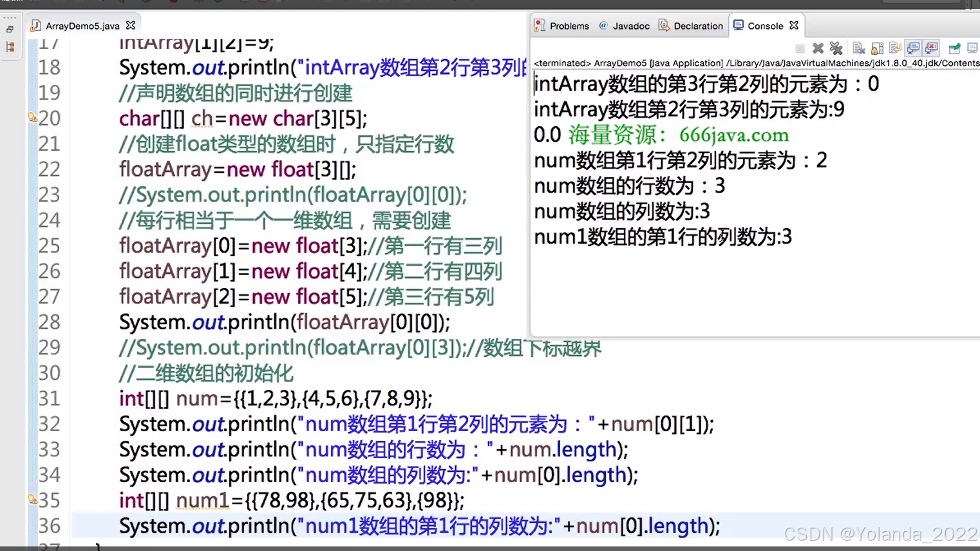The width and height of the screenshot is (980, 551).
Task: Click the code 'int[][] num={{1,2,3},{4,5,6},{7,8,9}};'
Action: [x=276, y=398]
